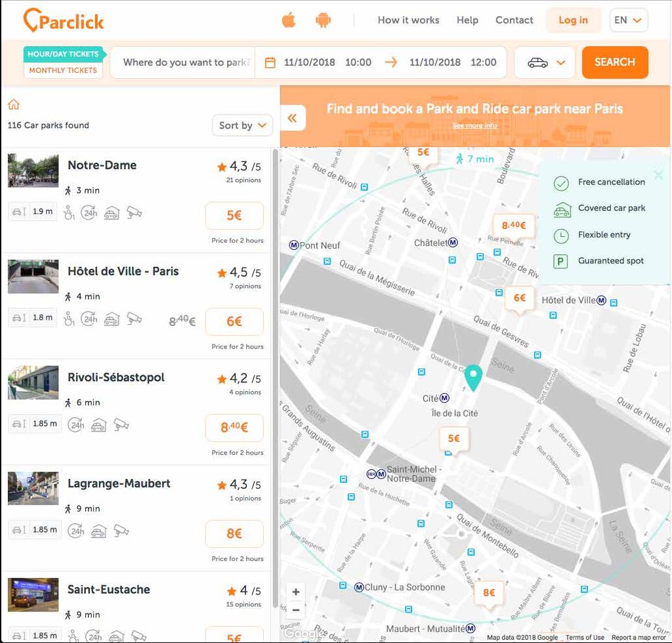Open Notre-Dame car park thumbnail
Screen dimensions: 672x643
pos(33,171)
